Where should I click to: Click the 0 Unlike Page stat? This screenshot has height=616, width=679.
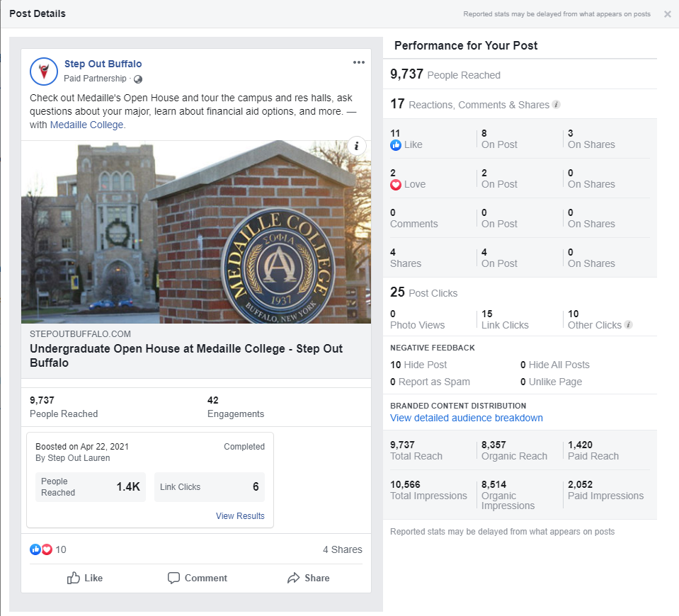tap(551, 382)
